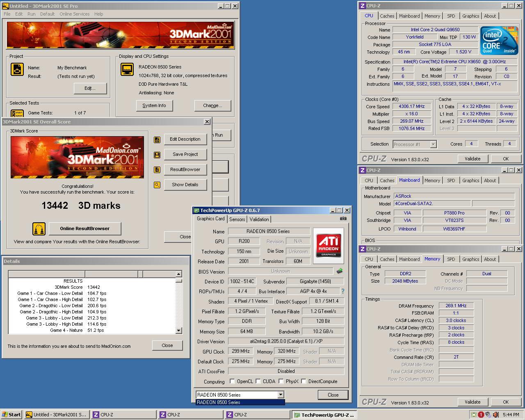Click the GPU-Z title bar icon
Screen dimensions: 525x420
click(196, 210)
